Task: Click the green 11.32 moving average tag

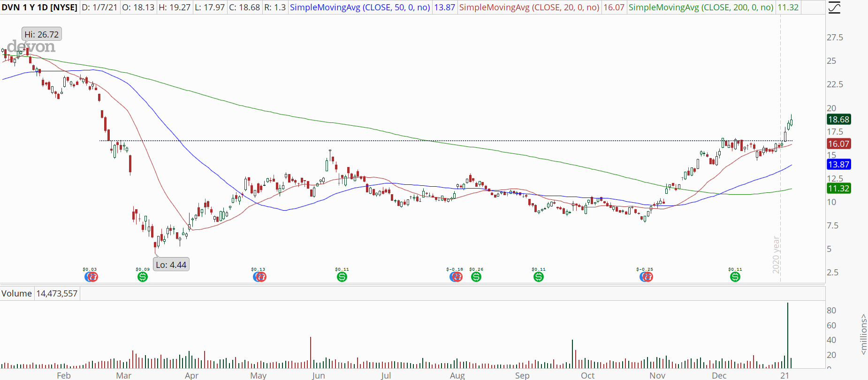Action: [838, 189]
